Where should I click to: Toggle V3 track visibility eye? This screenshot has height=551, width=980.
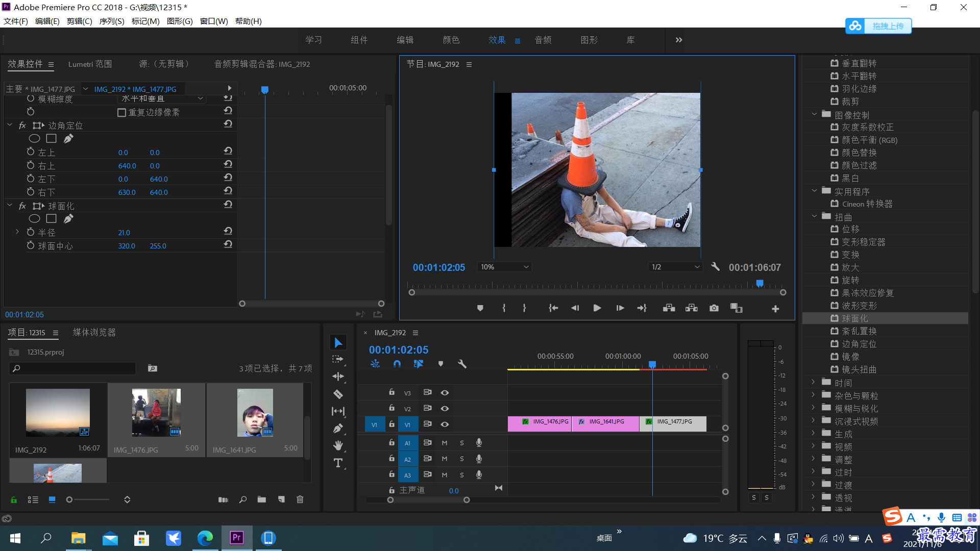(x=445, y=393)
